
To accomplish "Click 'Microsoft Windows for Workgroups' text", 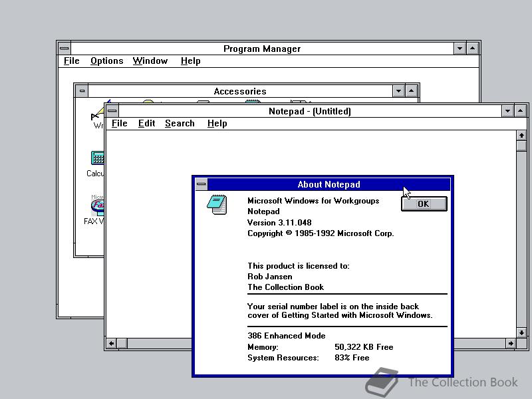I will (x=313, y=201).
